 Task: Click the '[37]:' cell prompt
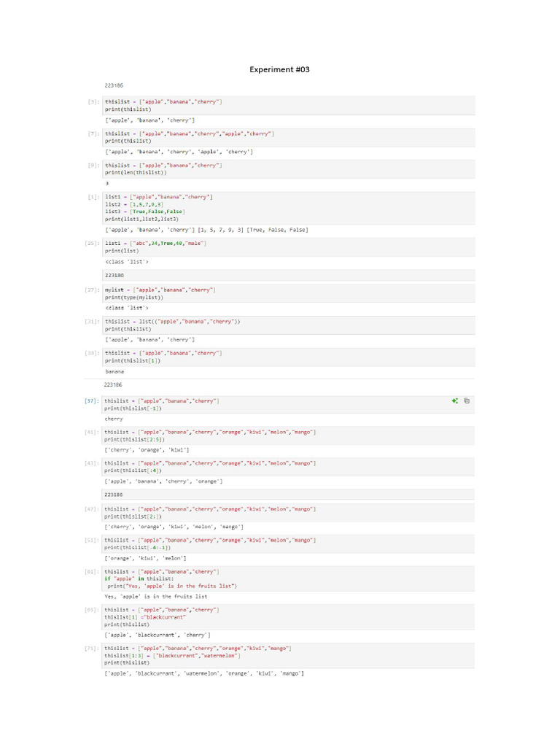(92, 401)
